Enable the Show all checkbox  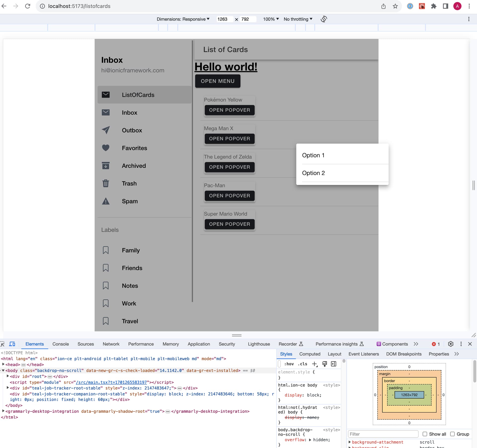[425, 434]
